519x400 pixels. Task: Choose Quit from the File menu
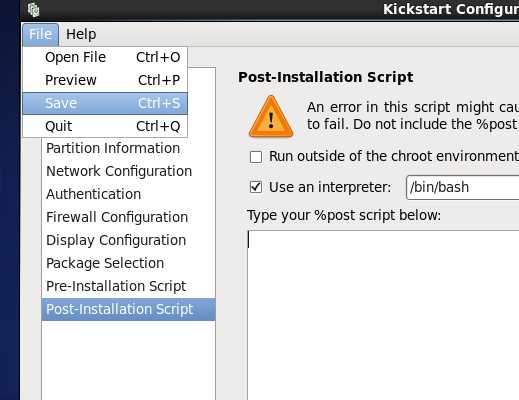pos(105,126)
